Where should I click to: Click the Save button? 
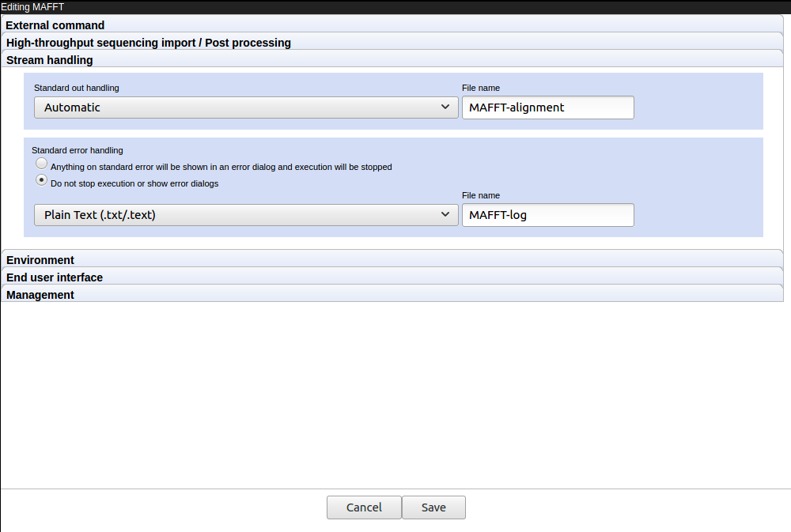coord(433,507)
